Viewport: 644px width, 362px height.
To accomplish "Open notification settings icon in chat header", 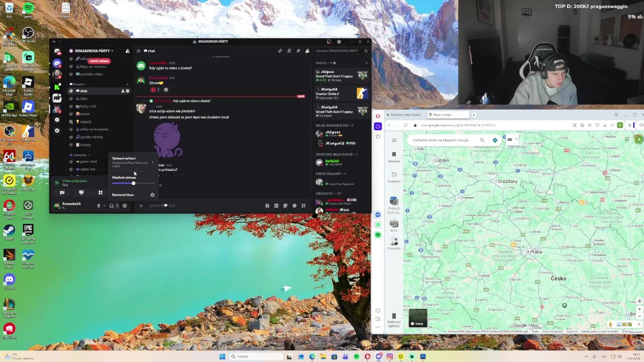I will 289,51.
